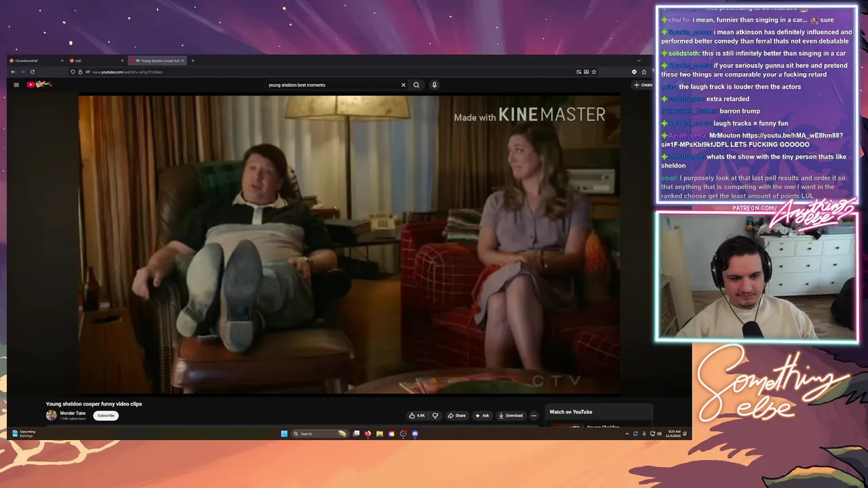
Task: Open Task View from the taskbar
Action: pos(356,434)
